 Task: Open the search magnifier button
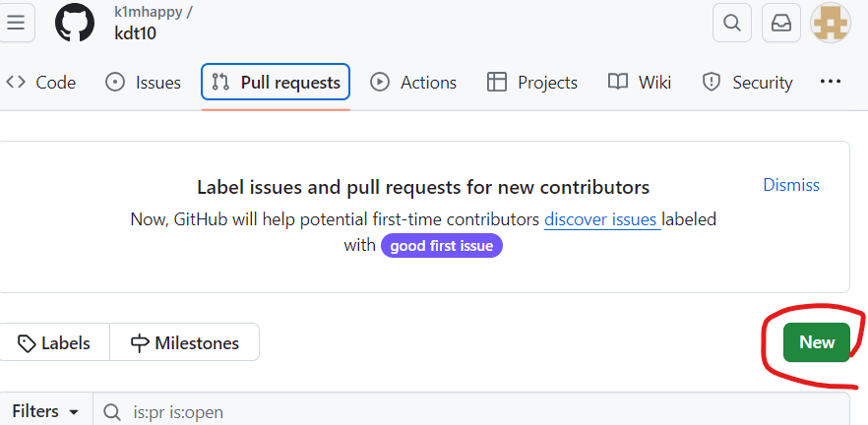[x=732, y=23]
